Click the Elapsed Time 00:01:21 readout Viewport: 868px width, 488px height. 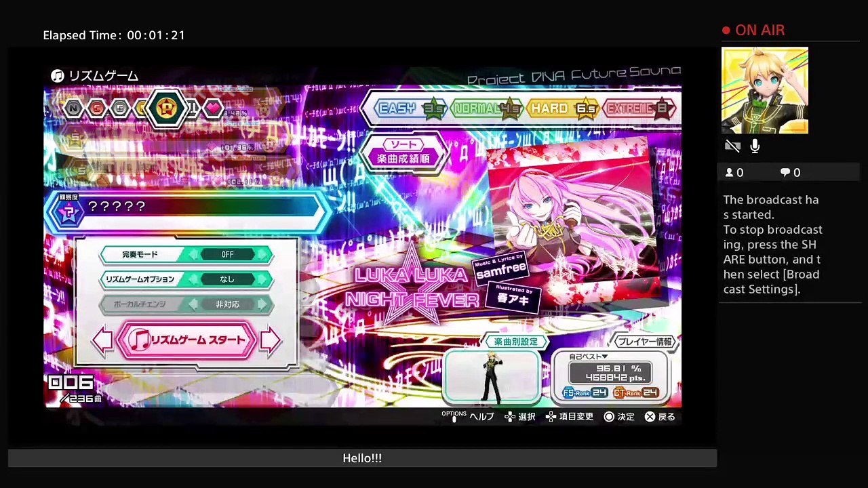114,35
